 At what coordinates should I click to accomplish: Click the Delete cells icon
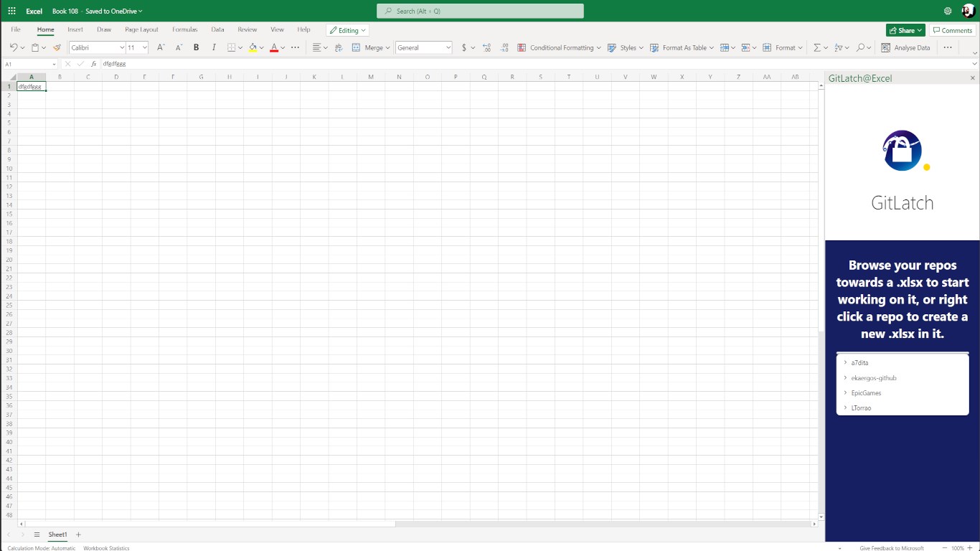coord(745,47)
